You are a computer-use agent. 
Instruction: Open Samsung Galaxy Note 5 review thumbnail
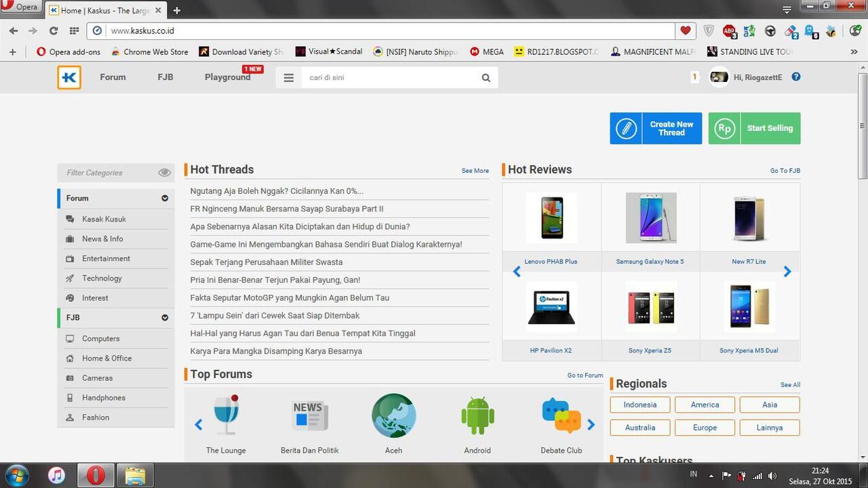650,218
